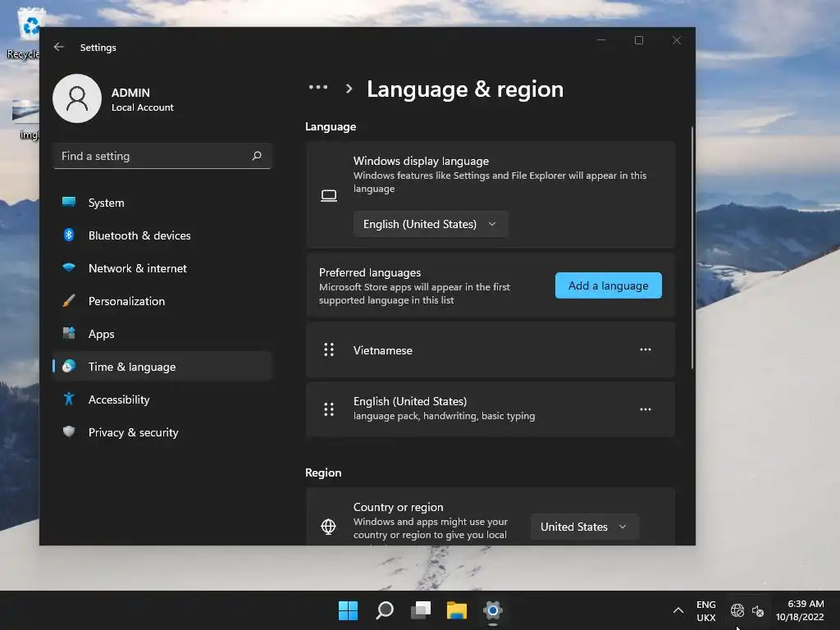Click the Accessibility figure icon
The width and height of the screenshot is (840, 630).
click(69, 399)
